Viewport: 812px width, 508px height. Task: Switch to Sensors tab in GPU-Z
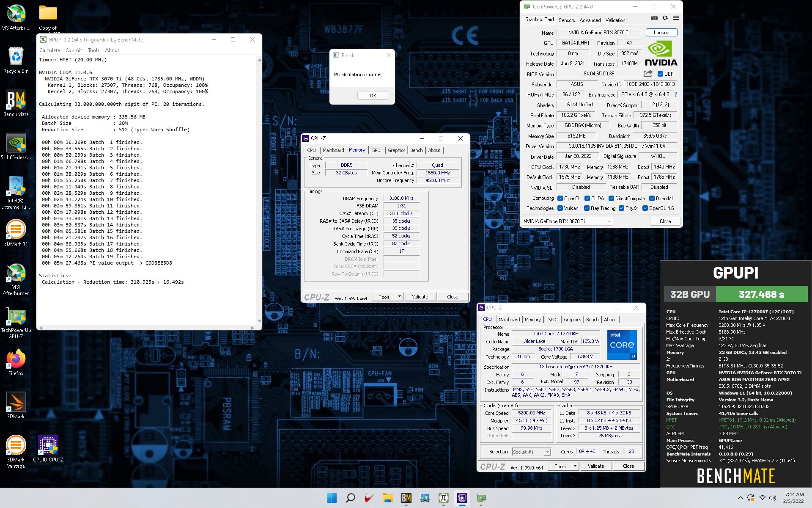click(567, 20)
